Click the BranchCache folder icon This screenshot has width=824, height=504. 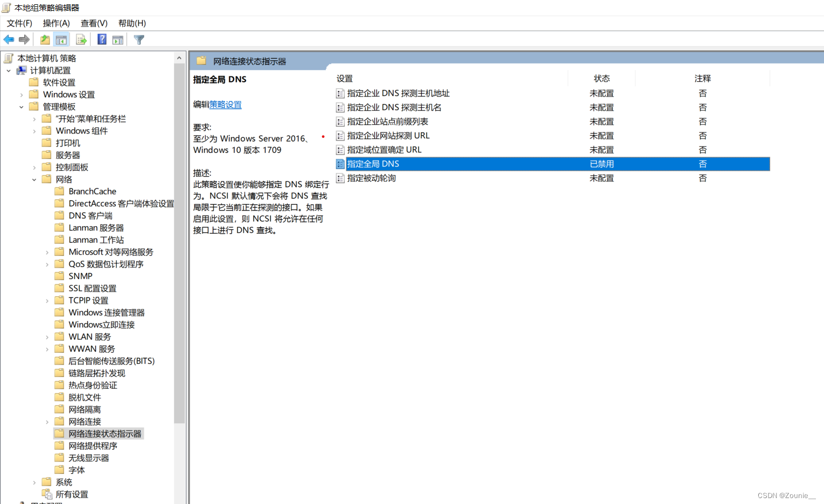tap(60, 191)
